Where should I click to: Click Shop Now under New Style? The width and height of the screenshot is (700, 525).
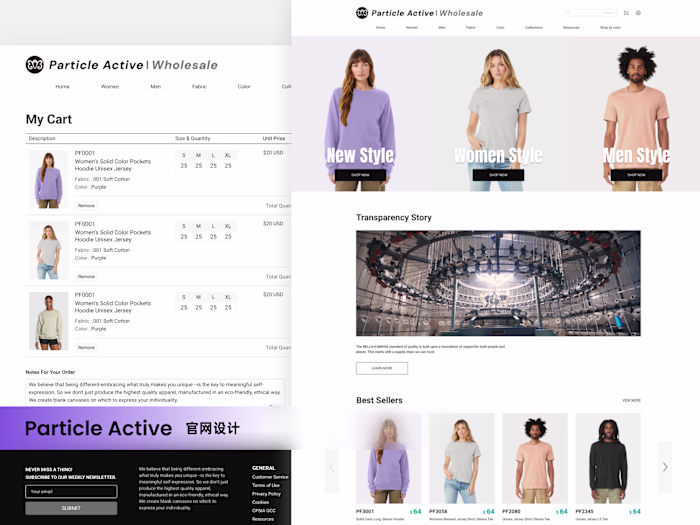(x=360, y=175)
